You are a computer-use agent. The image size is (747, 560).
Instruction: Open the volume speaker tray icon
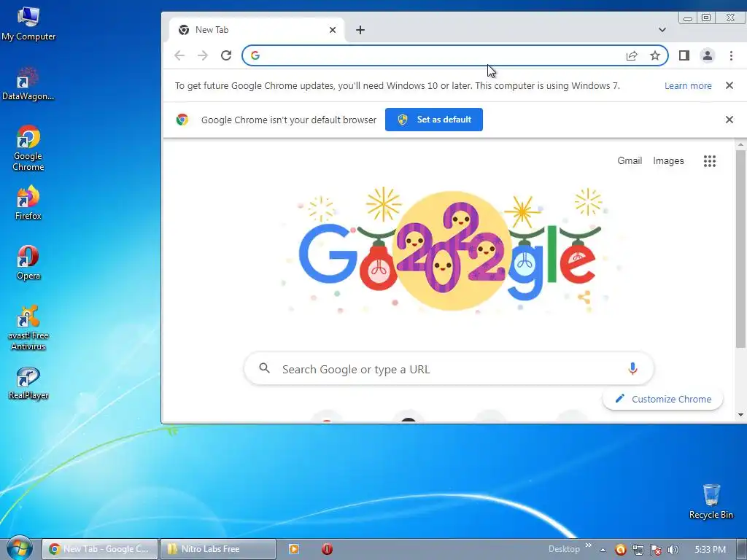pyautogui.click(x=673, y=550)
